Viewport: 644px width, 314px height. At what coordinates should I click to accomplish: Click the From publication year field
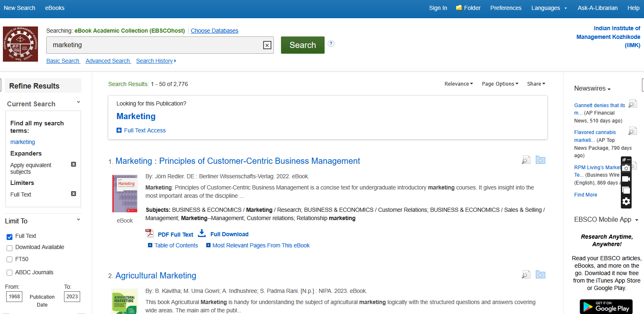tap(14, 297)
